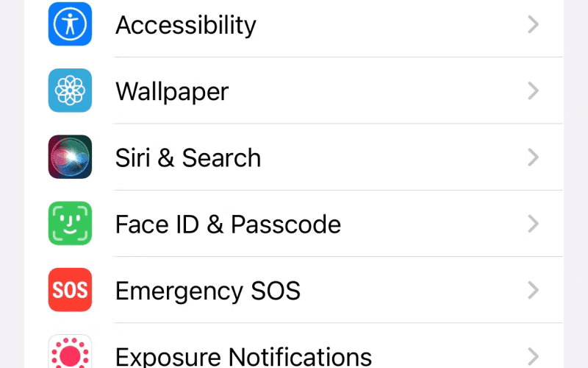This screenshot has height=368, width=588.
Task: Tap blank space in the Wallpaper row
Action: [375, 91]
